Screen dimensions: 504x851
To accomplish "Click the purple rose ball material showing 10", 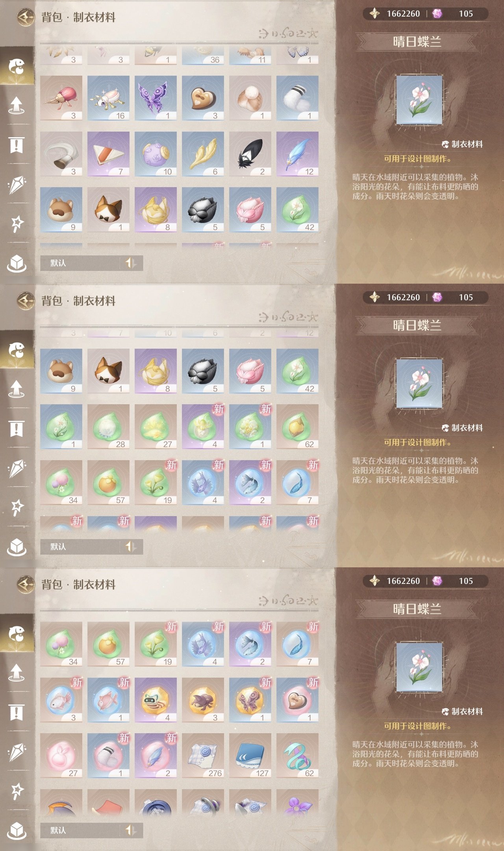I will click(156, 154).
